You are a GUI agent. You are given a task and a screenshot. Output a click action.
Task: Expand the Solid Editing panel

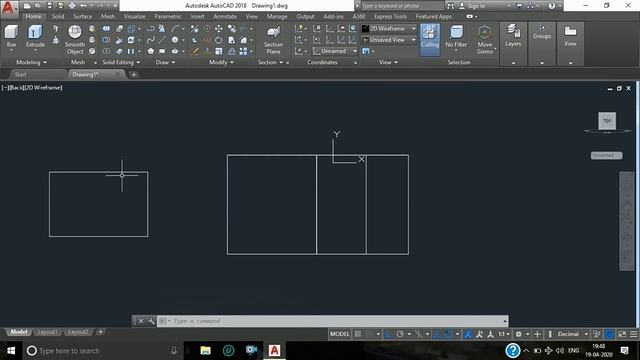pyautogui.click(x=121, y=62)
